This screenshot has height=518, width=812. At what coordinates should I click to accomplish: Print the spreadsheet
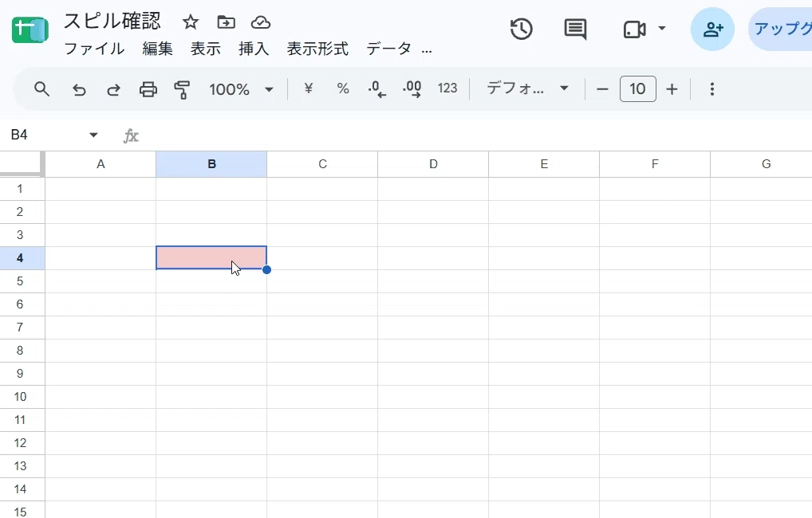click(148, 89)
